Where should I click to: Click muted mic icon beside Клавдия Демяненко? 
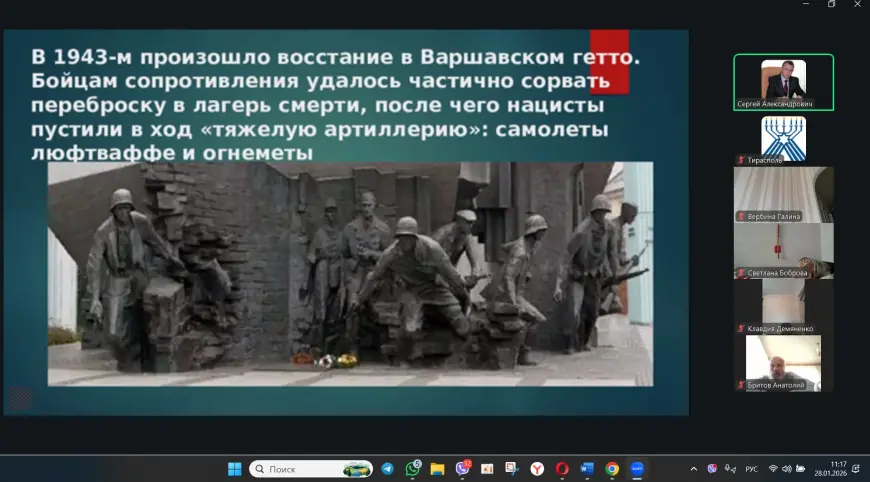tap(741, 329)
